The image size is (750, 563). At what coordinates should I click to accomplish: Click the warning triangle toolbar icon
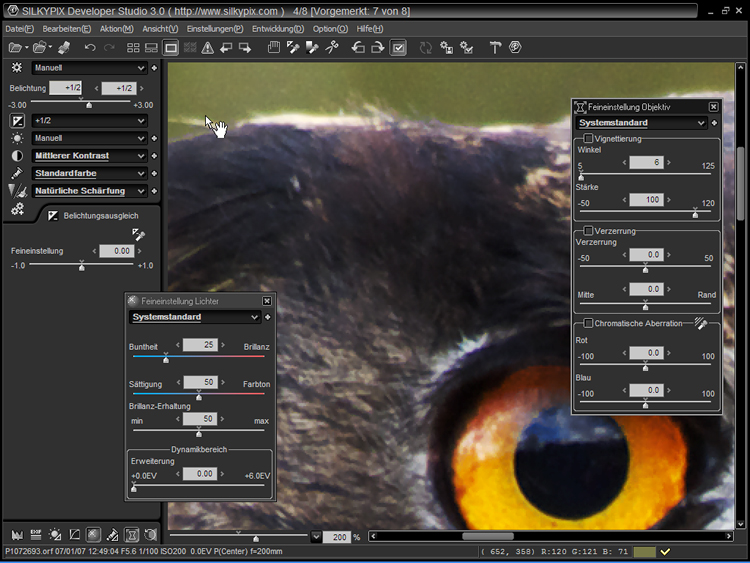tap(207, 48)
